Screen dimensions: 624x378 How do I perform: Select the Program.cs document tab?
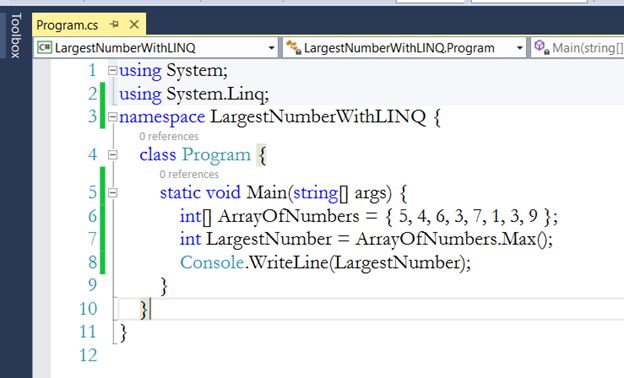67,25
